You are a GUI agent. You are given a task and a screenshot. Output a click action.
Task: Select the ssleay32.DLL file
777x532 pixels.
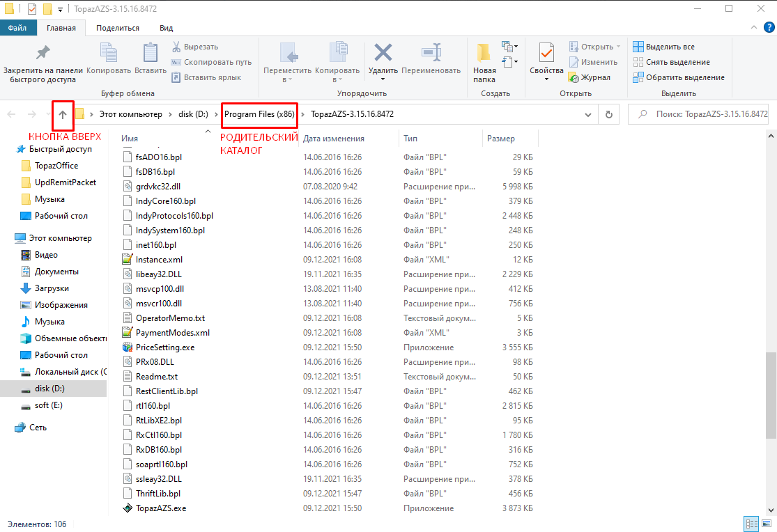pyautogui.click(x=159, y=479)
